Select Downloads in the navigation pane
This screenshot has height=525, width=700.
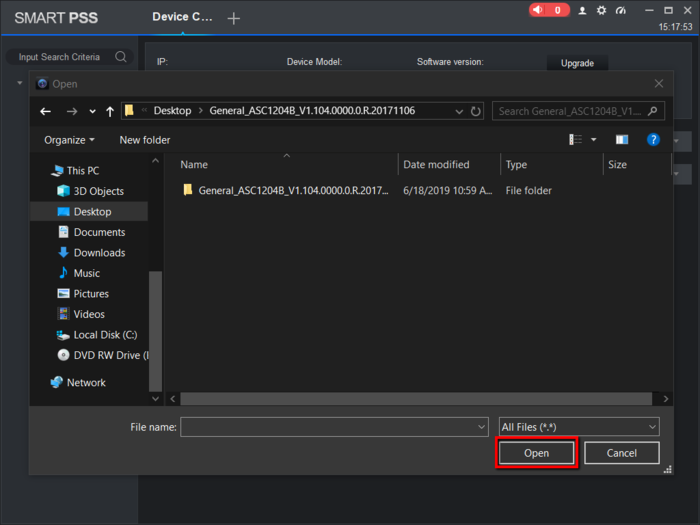pyautogui.click(x=99, y=253)
